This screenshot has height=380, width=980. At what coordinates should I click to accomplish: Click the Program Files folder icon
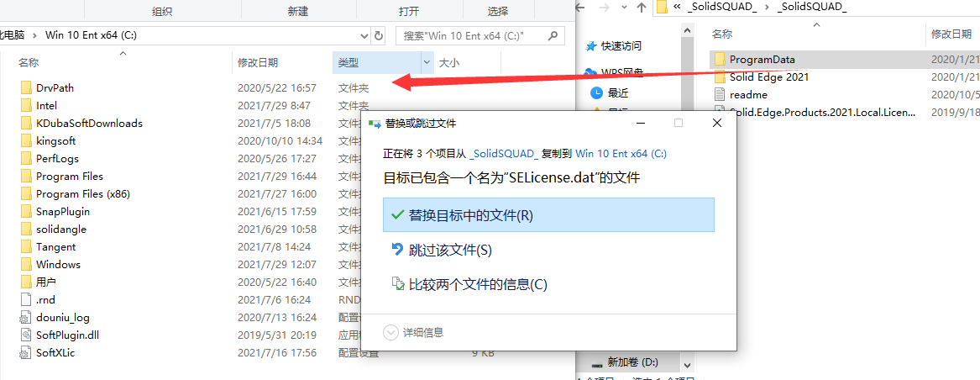click(26, 176)
